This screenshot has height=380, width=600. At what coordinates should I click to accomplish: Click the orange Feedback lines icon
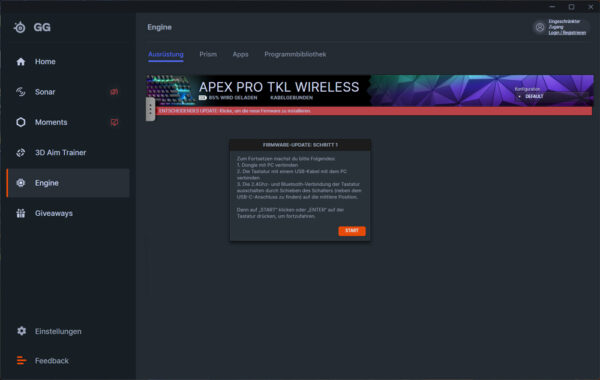[21, 360]
